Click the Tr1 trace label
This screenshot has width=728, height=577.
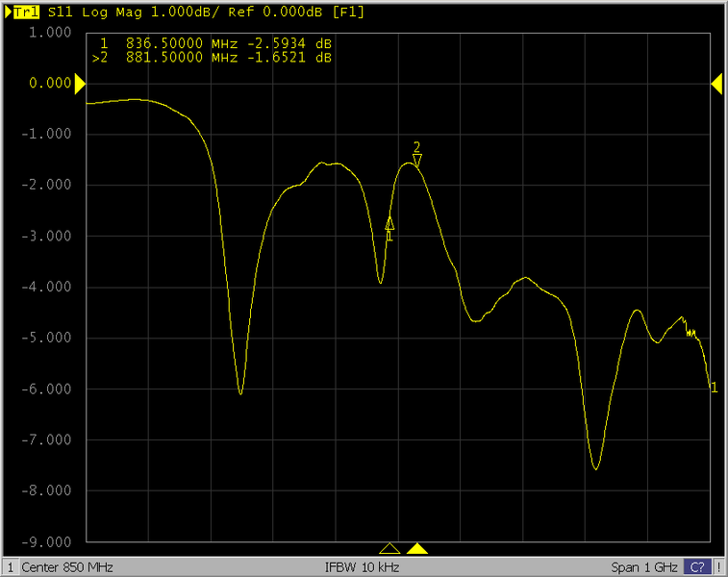click(x=27, y=13)
